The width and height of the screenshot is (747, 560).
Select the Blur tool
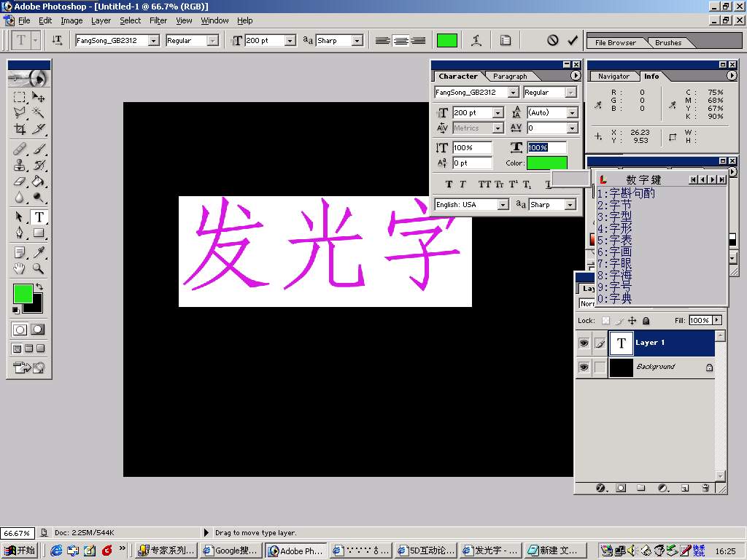(x=19, y=197)
